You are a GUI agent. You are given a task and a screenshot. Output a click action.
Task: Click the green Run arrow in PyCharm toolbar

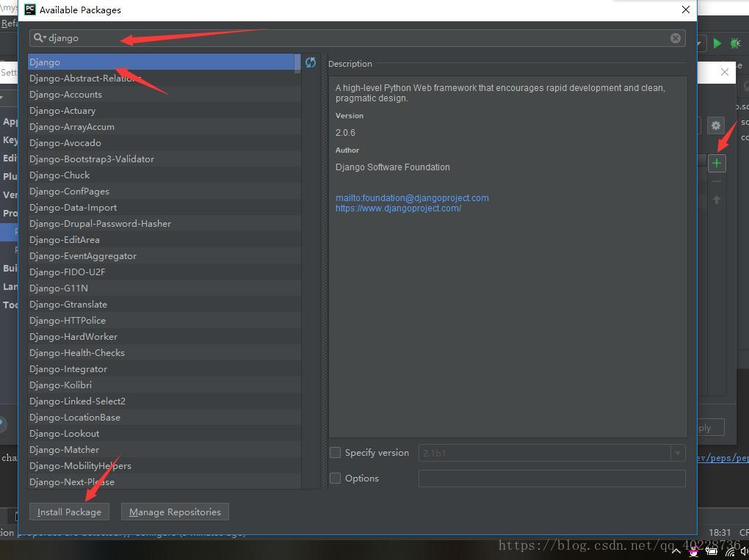(x=717, y=43)
